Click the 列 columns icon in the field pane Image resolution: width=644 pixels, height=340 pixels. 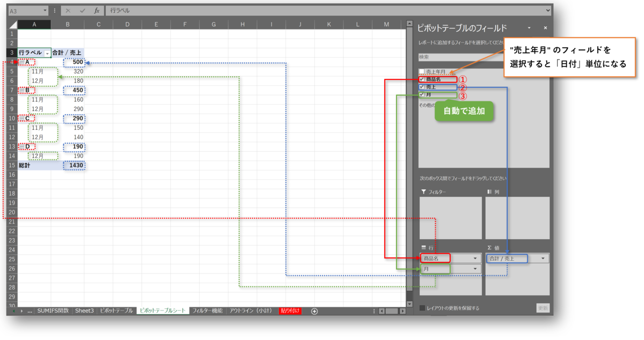click(x=491, y=191)
